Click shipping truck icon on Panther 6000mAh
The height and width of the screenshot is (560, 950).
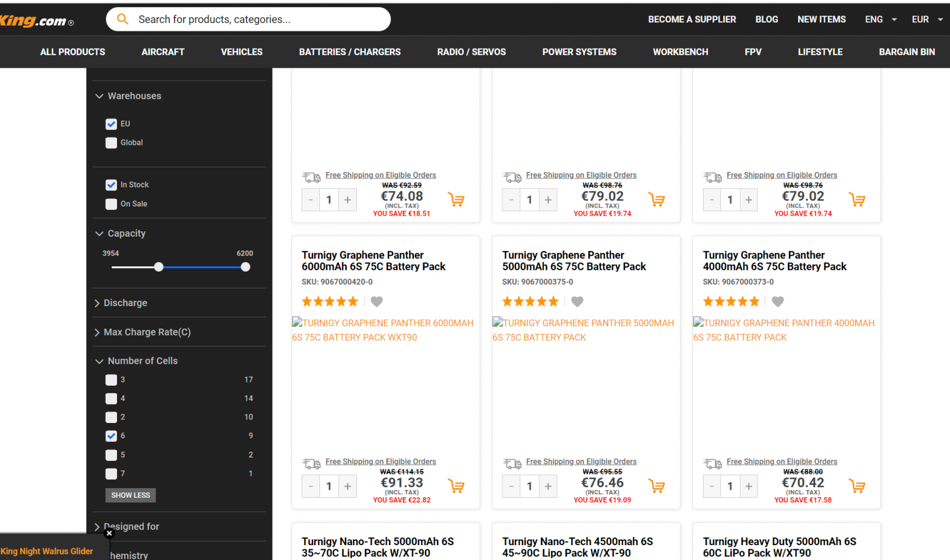[312, 463]
